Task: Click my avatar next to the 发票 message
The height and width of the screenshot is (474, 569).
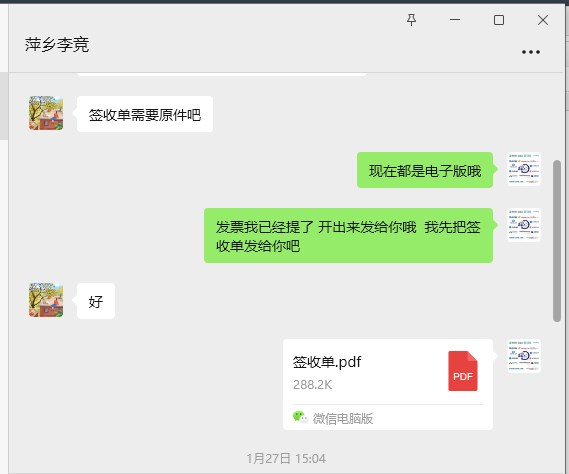Action: tap(524, 225)
